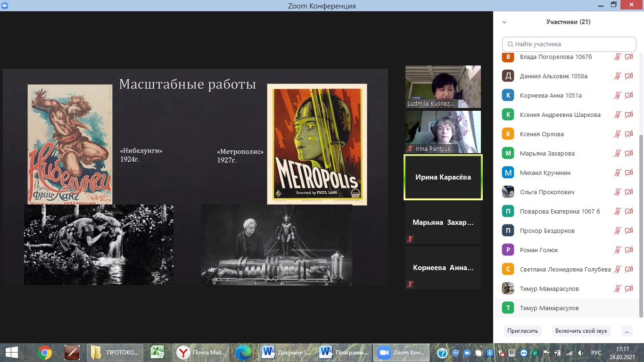Viewport: 644px width, 362px height.
Task: Open Microsoft Edge from taskbar
Action: 243,352
